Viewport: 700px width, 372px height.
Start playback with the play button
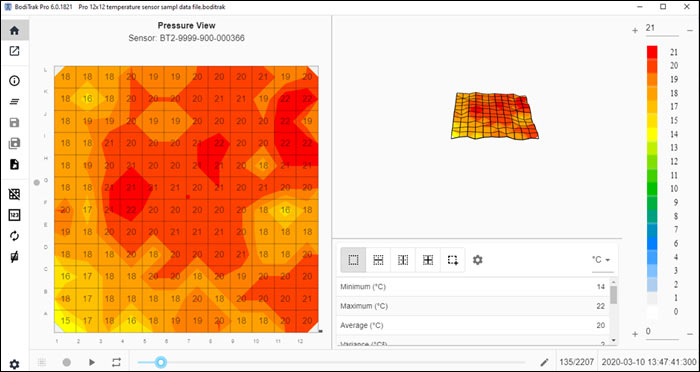92,362
